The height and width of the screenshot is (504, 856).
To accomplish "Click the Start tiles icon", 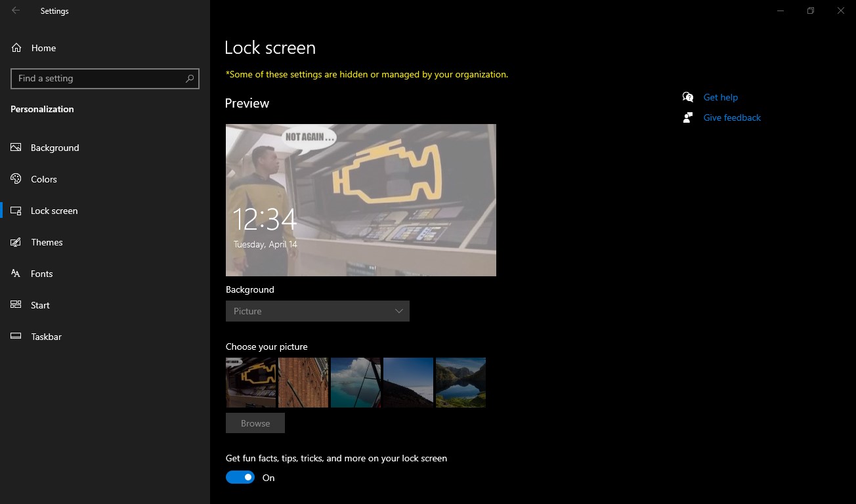I will [x=16, y=305].
